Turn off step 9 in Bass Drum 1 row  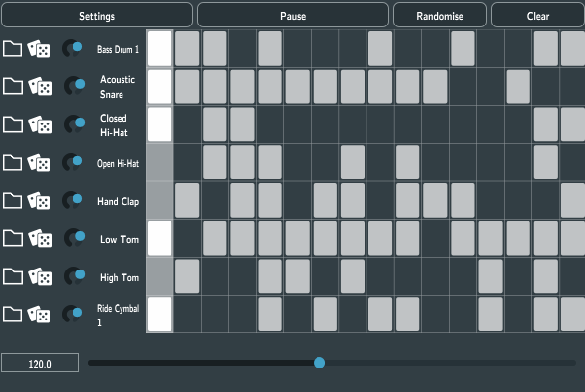(380, 48)
